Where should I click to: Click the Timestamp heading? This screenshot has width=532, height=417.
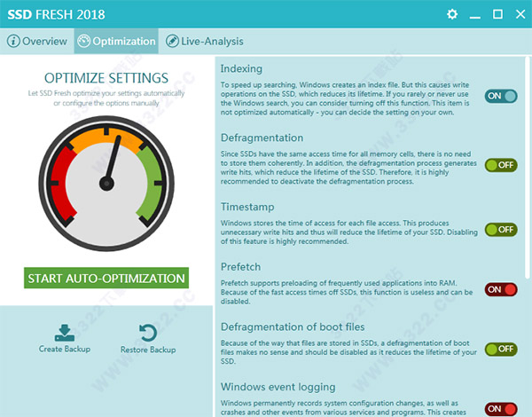coord(247,207)
